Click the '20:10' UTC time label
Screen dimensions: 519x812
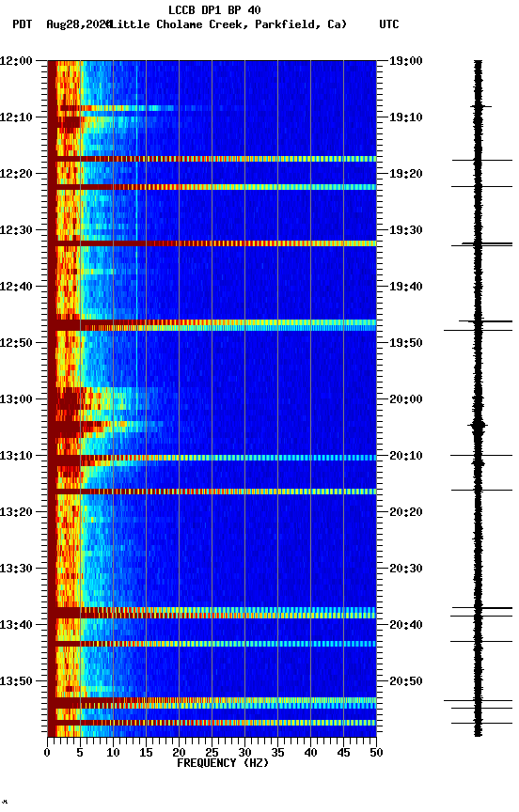click(x=406, y=456)
